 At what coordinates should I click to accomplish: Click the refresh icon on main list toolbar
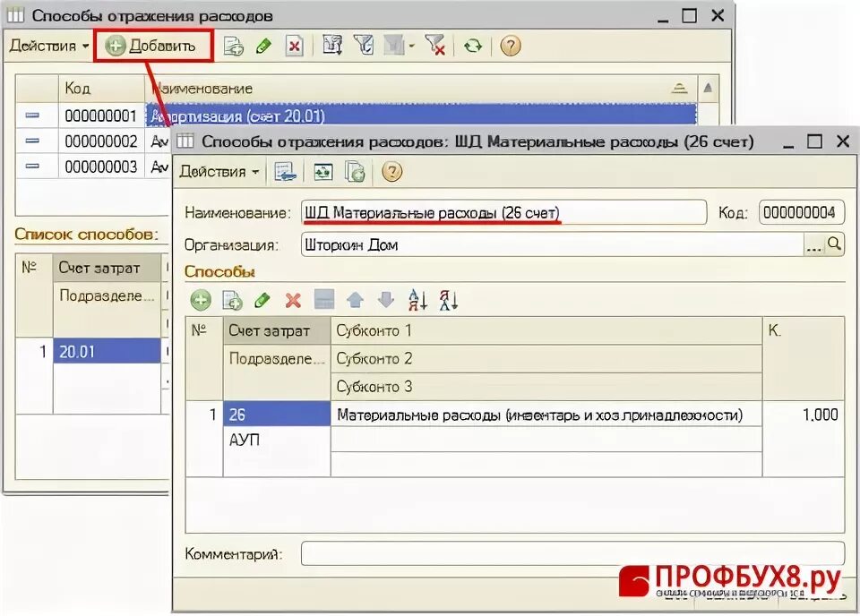tap(473, 45)
